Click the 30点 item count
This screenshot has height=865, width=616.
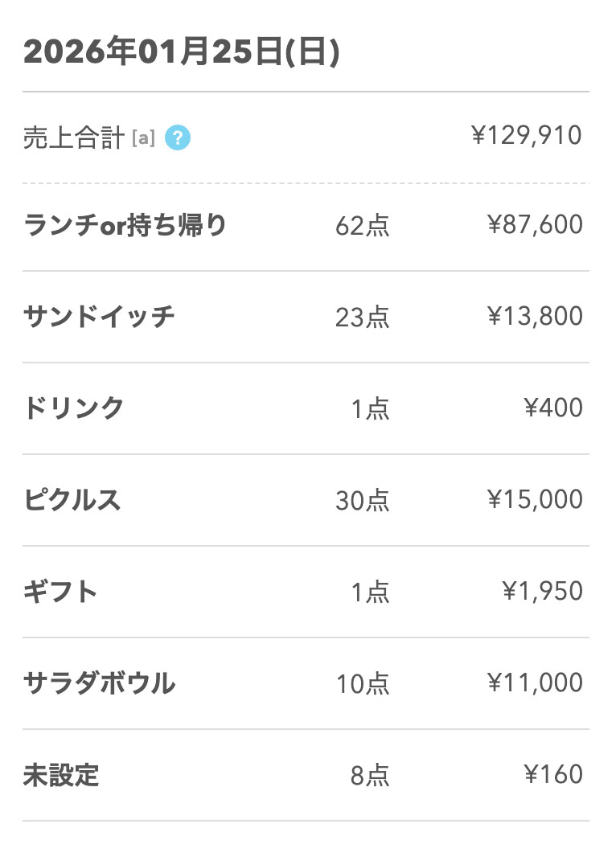click(x=362, y=501)
